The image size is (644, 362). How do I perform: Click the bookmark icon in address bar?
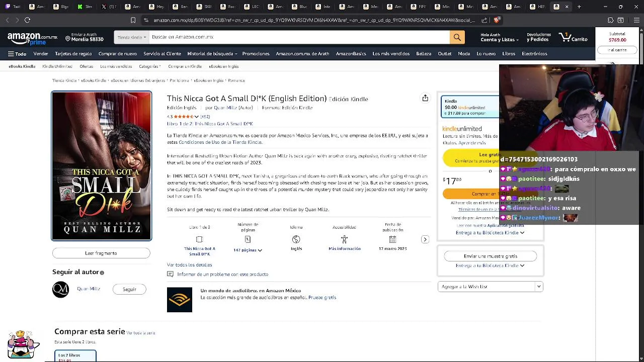(x=133, y=20)
